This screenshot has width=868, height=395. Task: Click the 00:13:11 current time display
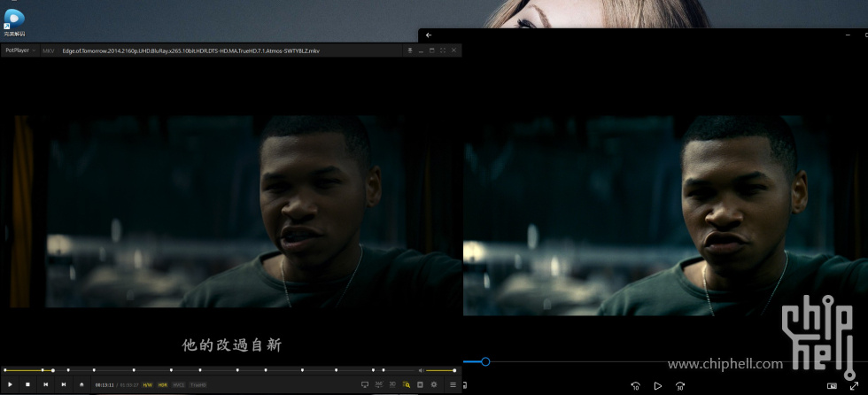pyautogui.click(x=105, y=385)
